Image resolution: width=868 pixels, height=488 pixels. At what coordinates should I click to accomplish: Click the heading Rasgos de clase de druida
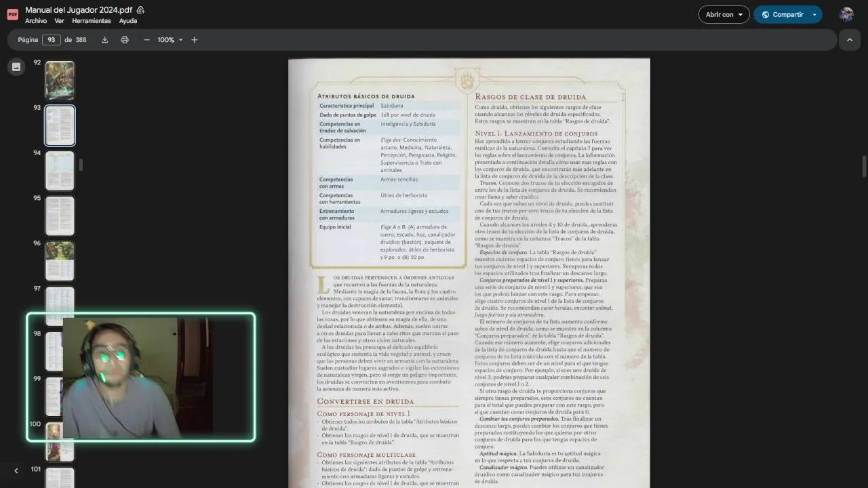pos(530,97)
